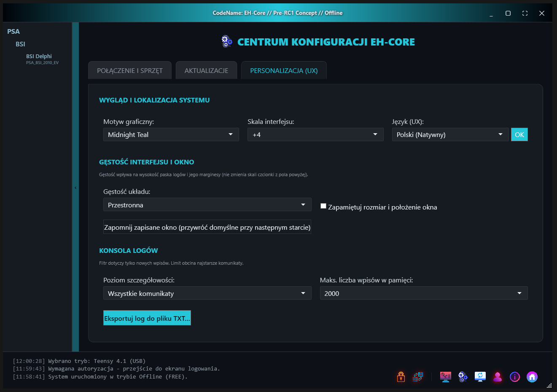The width and height of the screenshot is (557, 392).
Task: Click the 'CENTRUM KONFIGURACJI EH-CORE' title
Action: [x=326, y=42]
